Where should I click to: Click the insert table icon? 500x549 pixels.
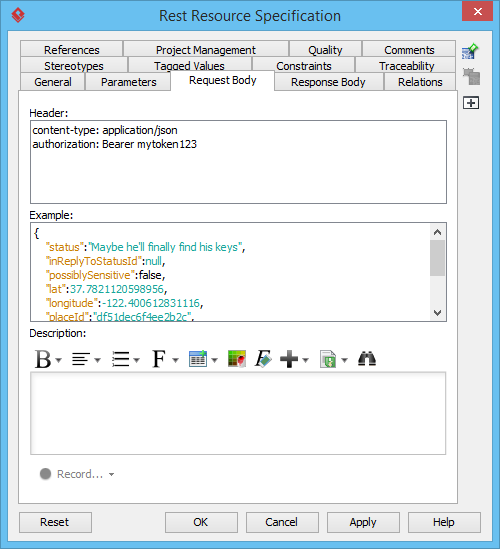pyautogui.click(x=198, y=359)
